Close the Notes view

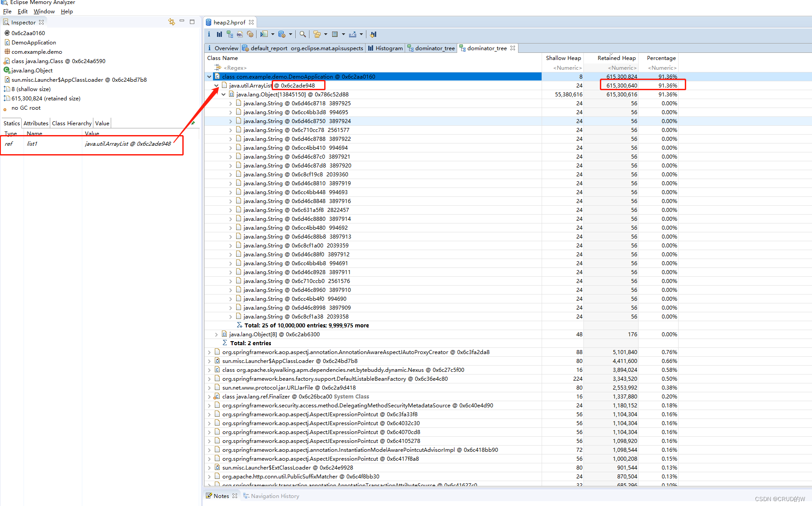click(235, 496)
